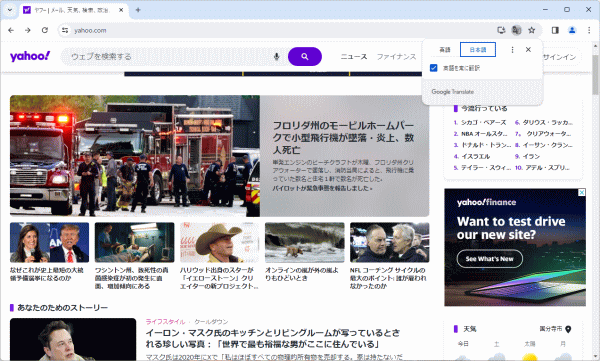Open the Elon Musk kitchen photo headline

coord(272,338)
